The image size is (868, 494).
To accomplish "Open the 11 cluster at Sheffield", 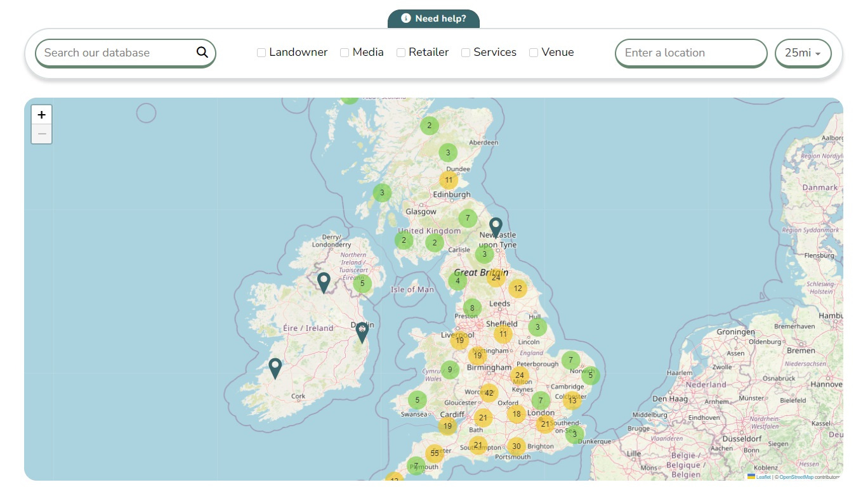I will click(503, 334).
